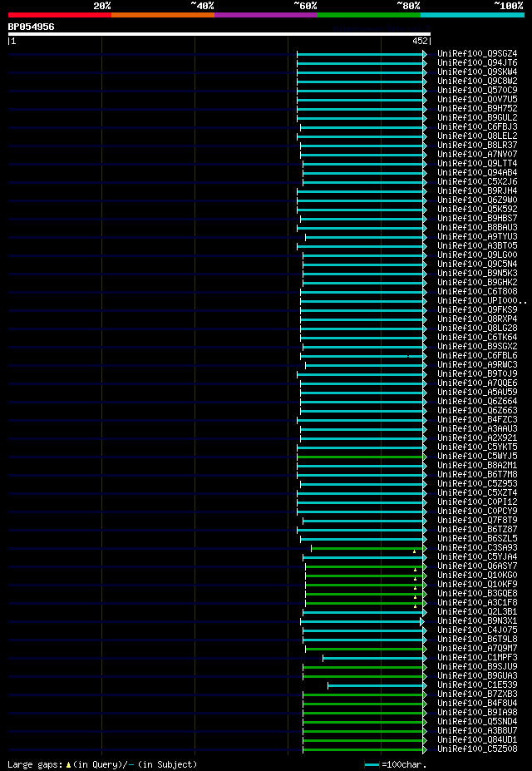532x771 pixels.
Task: Click the yellow query gap marker on UniRef100_Q6ASY7 row
Action: coord(415,570)
